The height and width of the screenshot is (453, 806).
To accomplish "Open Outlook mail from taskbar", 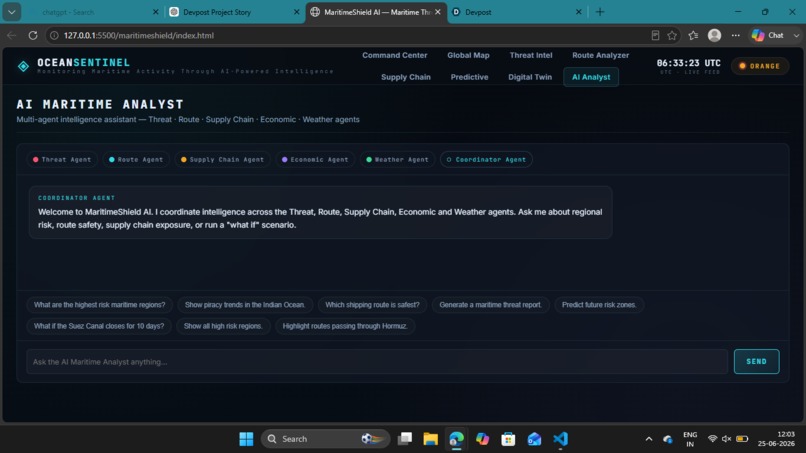I will coord(534,439).
